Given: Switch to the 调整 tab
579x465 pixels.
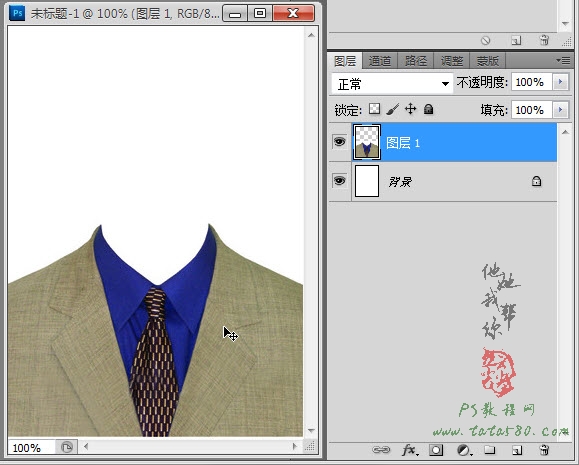Looking at the screenshot, I should [x=451, y=61].
